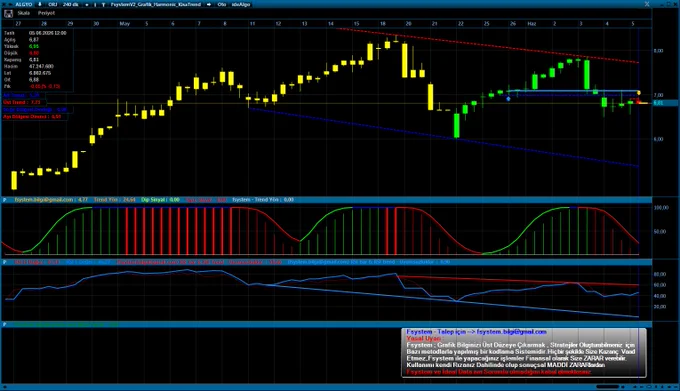Open the Skala menu
This screenshot has height=391, width=680.
click(23, 13)
